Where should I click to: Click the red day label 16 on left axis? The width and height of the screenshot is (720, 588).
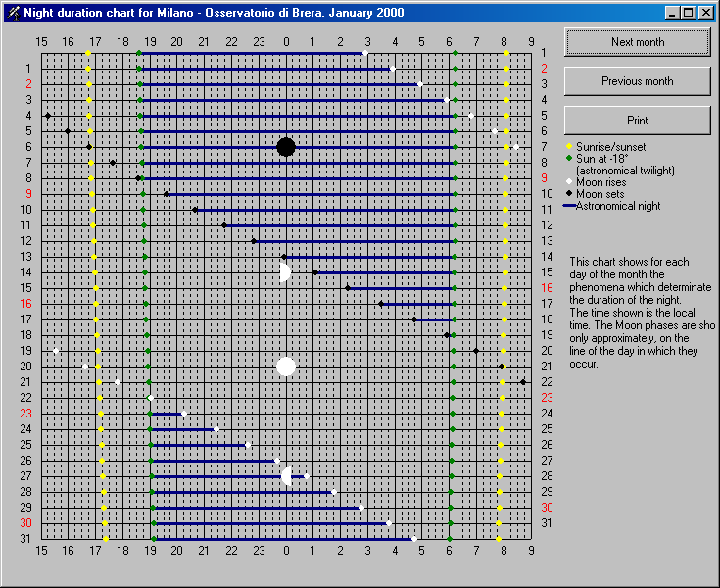[x=25, y=304]
